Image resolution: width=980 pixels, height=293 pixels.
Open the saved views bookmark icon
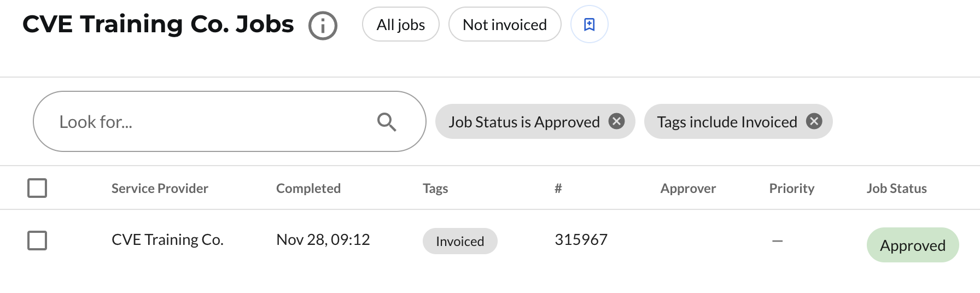[589, 24]
